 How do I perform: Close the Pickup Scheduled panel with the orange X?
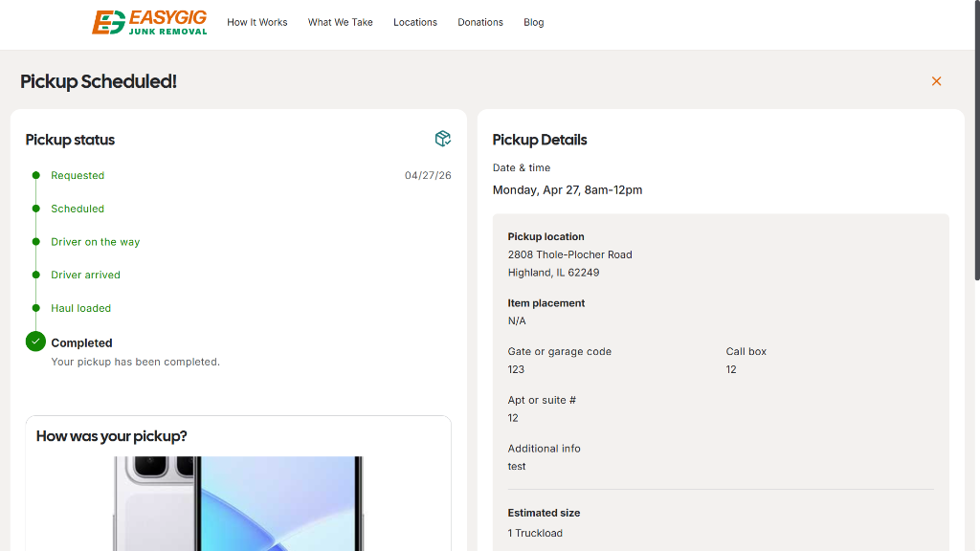936,81
